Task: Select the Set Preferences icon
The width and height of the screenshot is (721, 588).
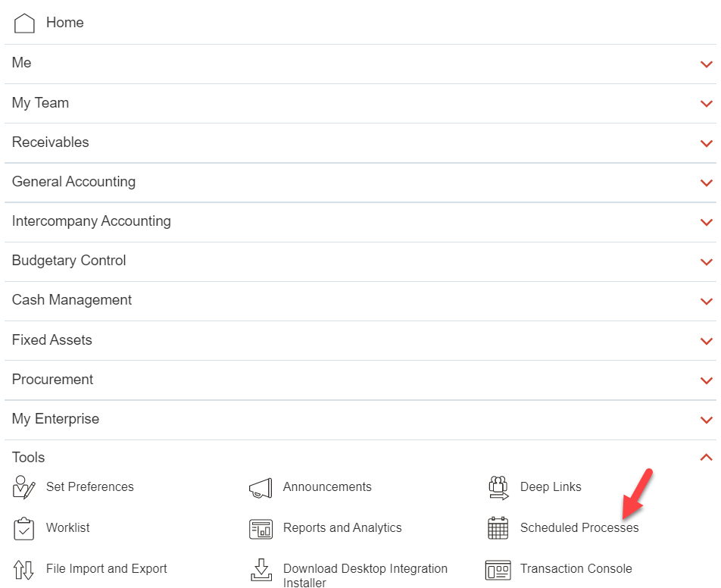Action: click(23, 487)
